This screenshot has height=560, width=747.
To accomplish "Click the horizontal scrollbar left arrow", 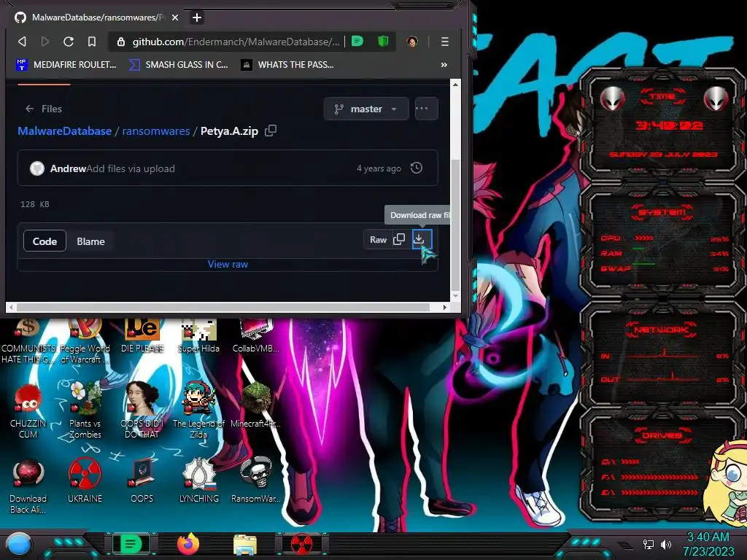I will [11, 307].
